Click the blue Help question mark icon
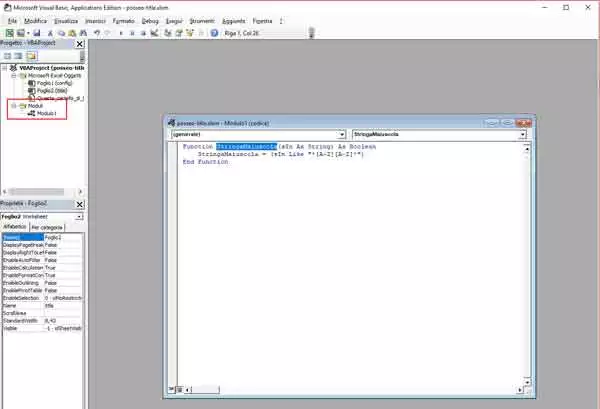Screen dimensions: 600x409 (214, 33)
